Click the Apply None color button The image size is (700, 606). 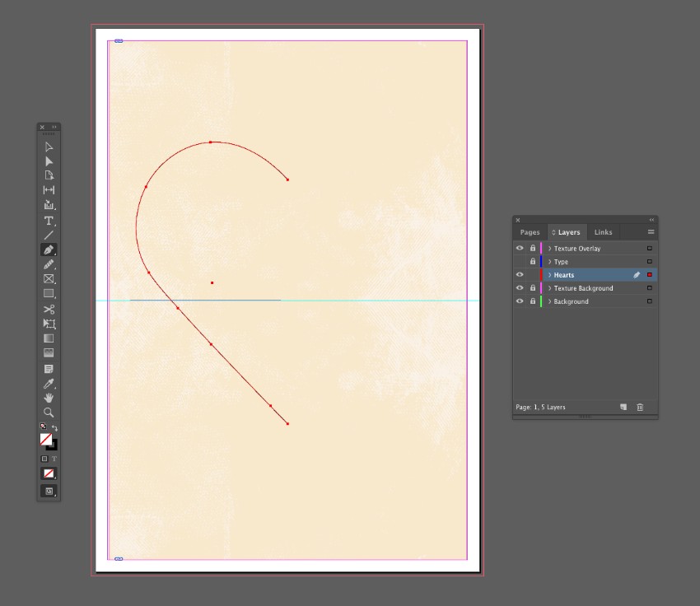49,473
